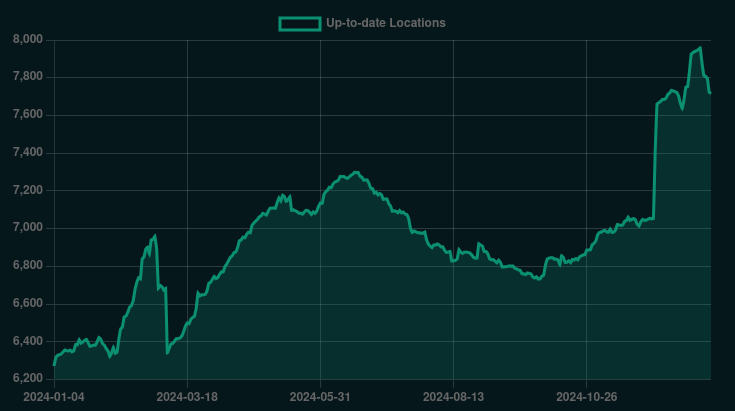Click the 6,600 y-axis label

click(28, 304)
